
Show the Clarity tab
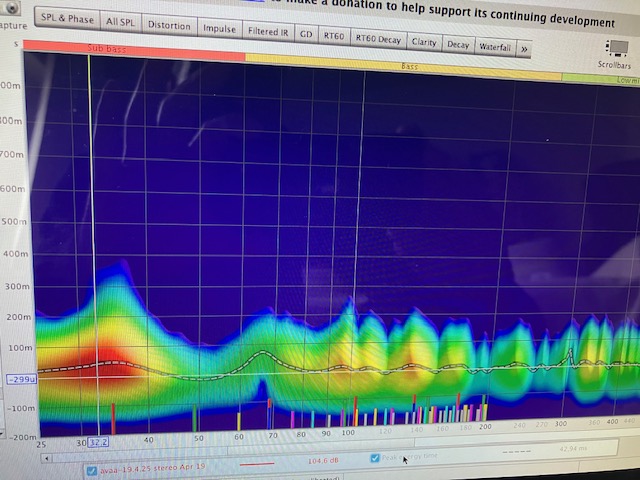pyautogui.click(x=424, y=42)
